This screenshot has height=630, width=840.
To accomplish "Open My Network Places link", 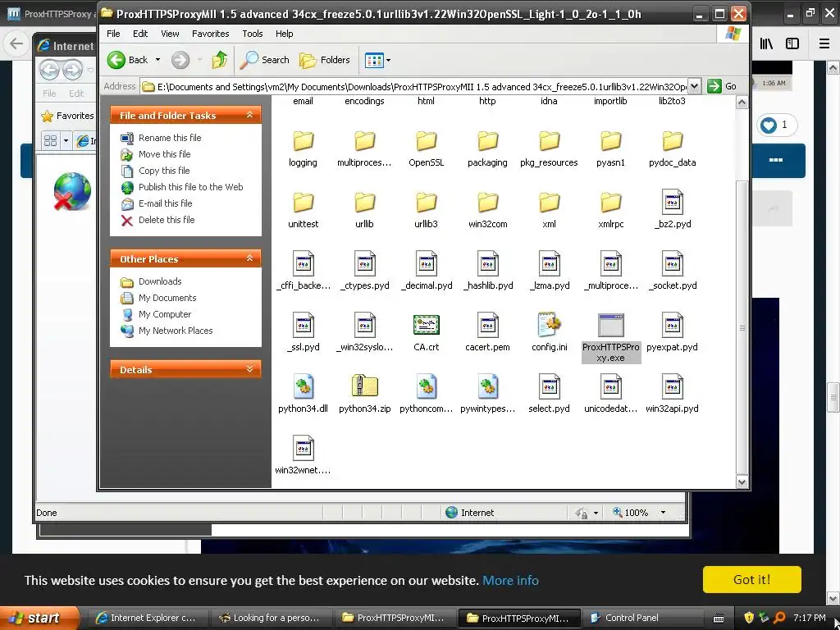I will click(176, 331).
